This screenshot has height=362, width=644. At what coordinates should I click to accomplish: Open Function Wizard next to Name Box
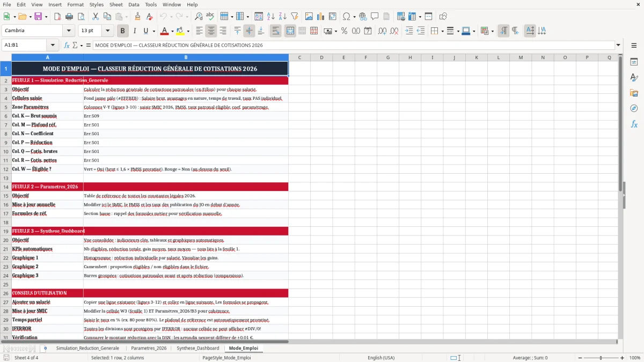[x=67, y=45]
